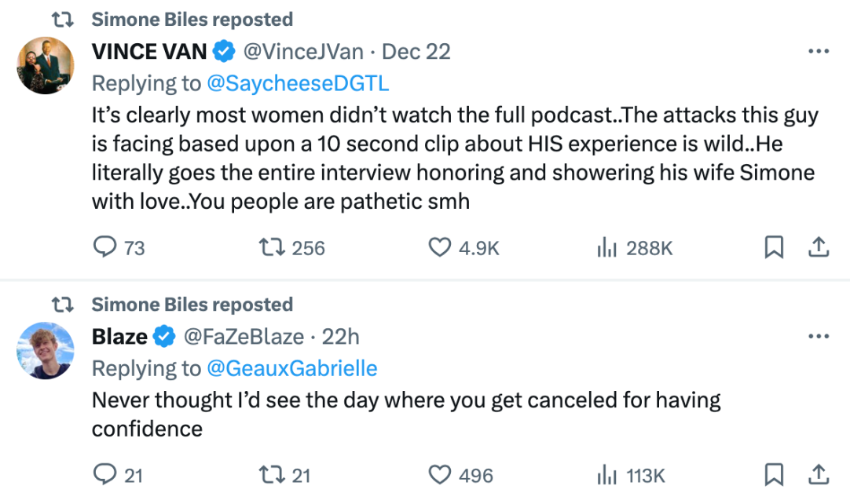Bookmark Blaze's tweet
The width and height of the screenshot is (850, 504).
coord(774,475)
